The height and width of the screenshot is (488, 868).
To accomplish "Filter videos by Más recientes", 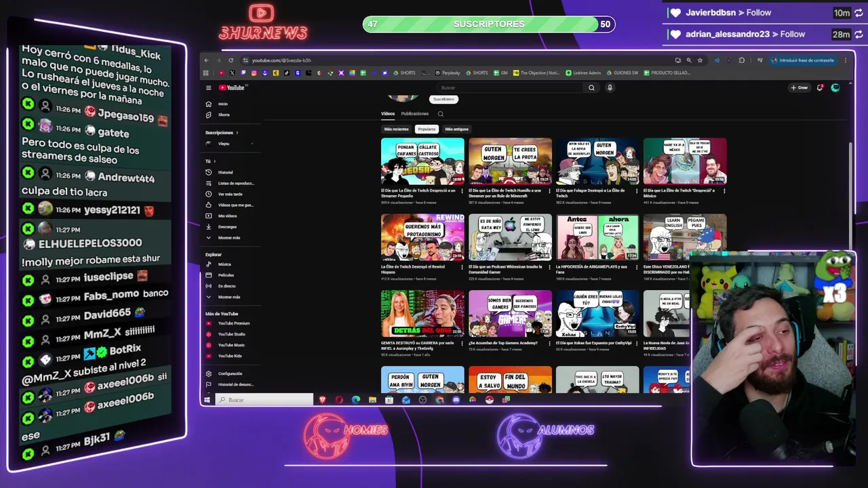I will 397,129.
